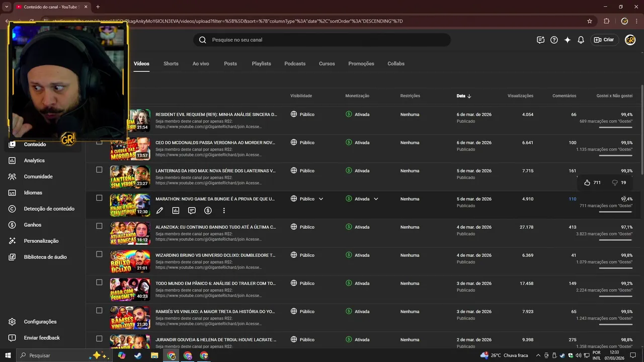The height and width of the screenshot is (362, 644).
Task: Select checkbox for RAMSÉS VS VINILIXO video
Action: click(99, 311)
